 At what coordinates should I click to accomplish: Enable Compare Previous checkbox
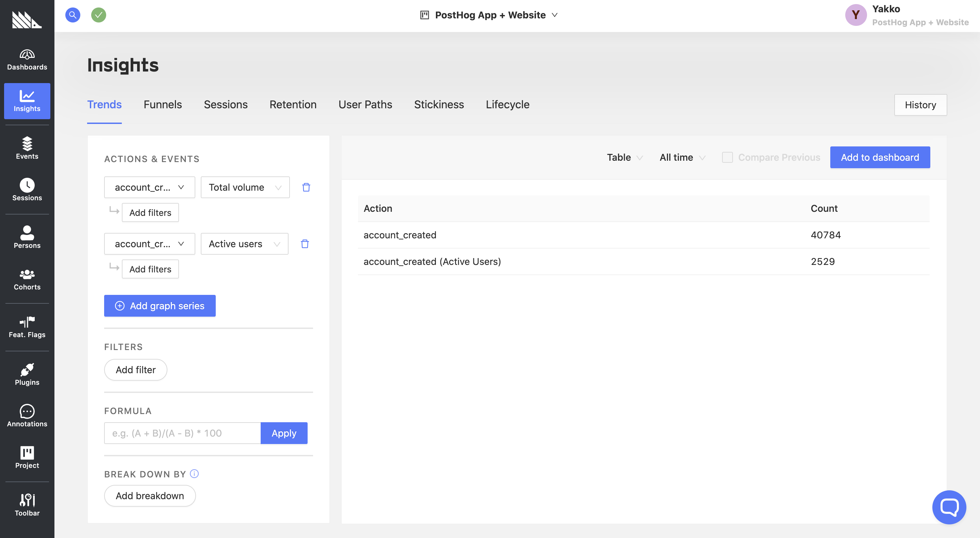coord(727,157)
